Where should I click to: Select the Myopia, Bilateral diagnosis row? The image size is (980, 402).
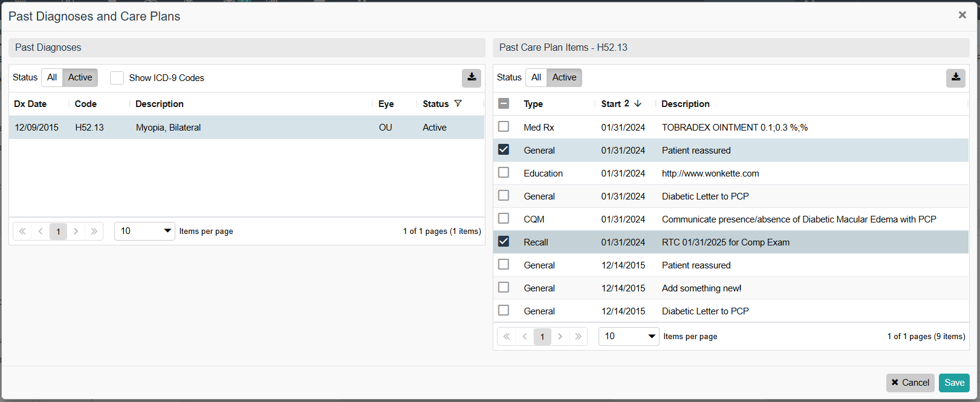(247, 128)
